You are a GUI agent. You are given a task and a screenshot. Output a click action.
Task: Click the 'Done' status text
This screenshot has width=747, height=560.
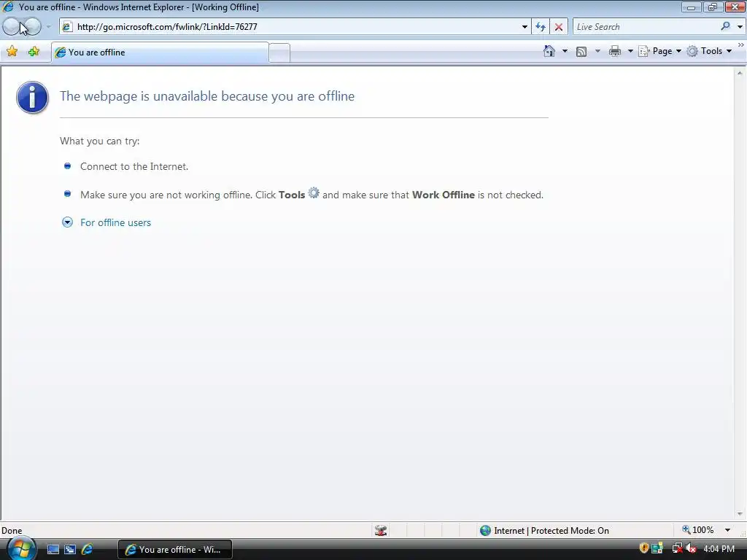click(x=12, y=531)
